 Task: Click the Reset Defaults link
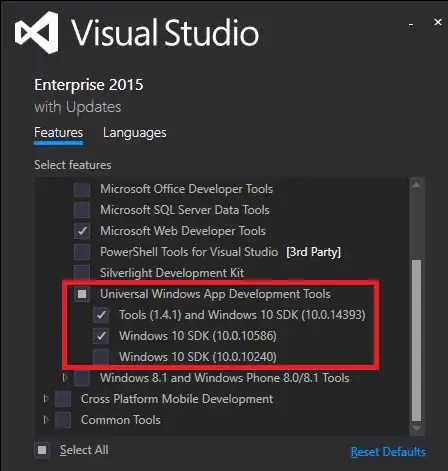388,452
